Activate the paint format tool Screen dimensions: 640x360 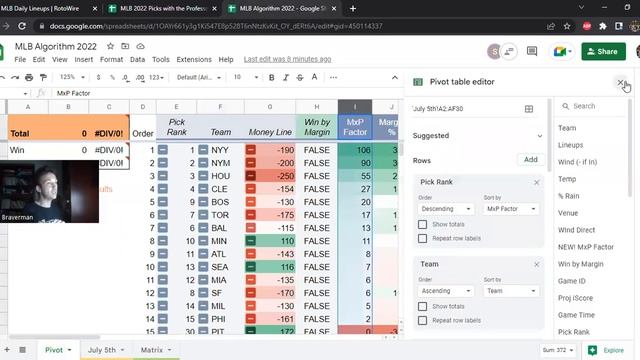click(x=43, y=77)
